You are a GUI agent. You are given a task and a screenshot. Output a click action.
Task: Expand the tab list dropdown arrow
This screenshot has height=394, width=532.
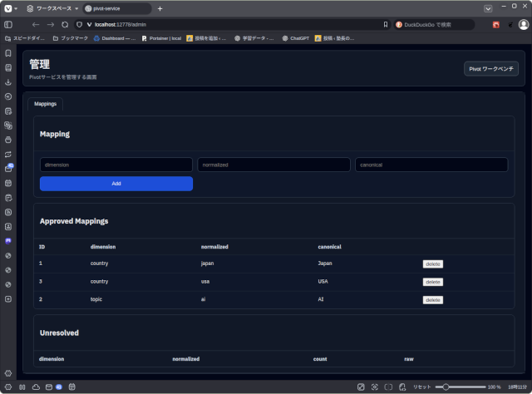point(488,8)
